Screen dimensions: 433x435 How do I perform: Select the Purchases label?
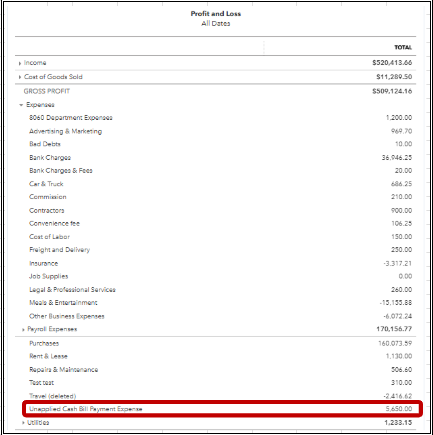[44, 343]
